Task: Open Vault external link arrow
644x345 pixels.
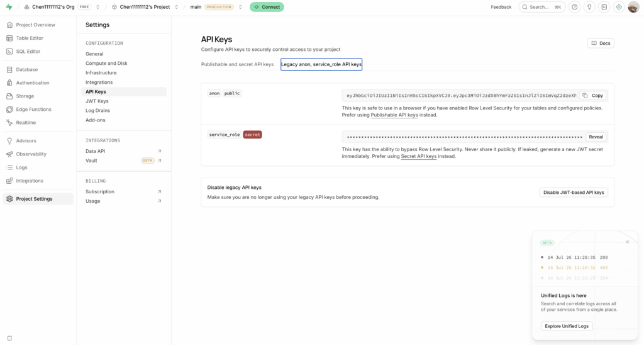Action: click(x=159, y=161)
